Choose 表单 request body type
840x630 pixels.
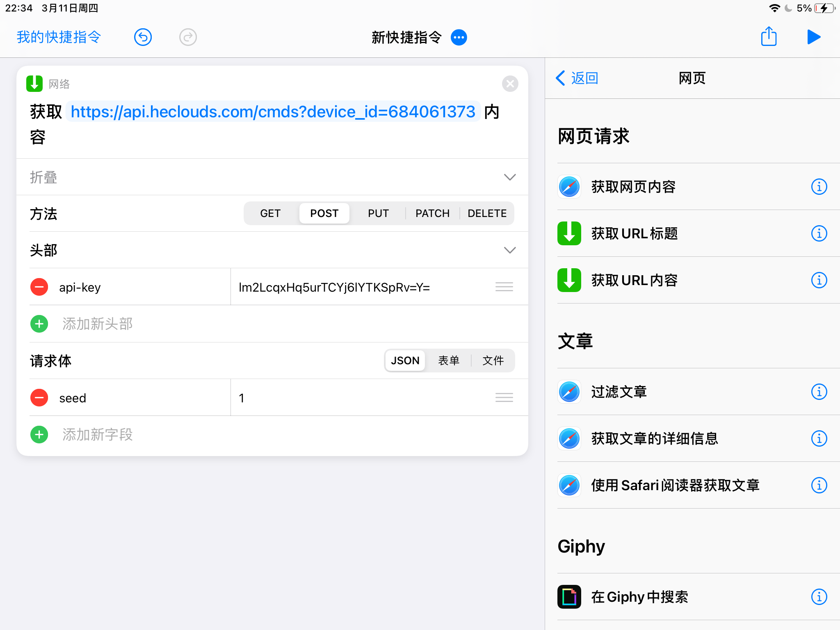(449, 361)
